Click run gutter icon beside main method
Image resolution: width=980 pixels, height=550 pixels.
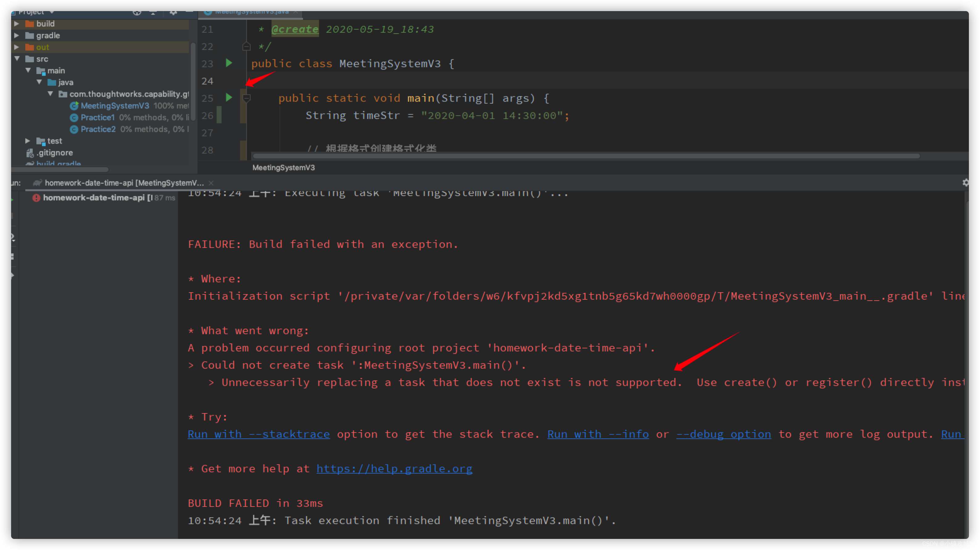pos(229,98)
